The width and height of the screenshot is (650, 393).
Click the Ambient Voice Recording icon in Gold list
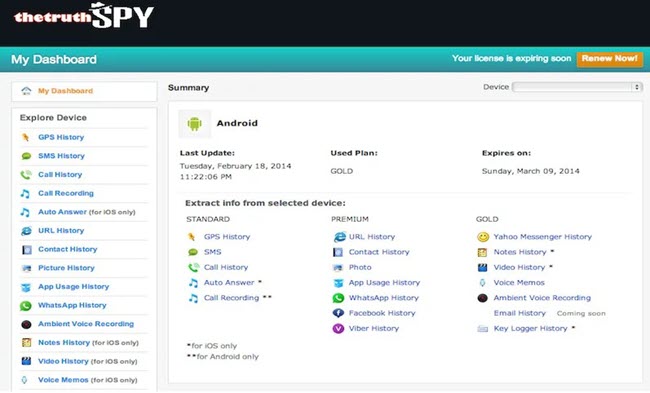point(483,298)
